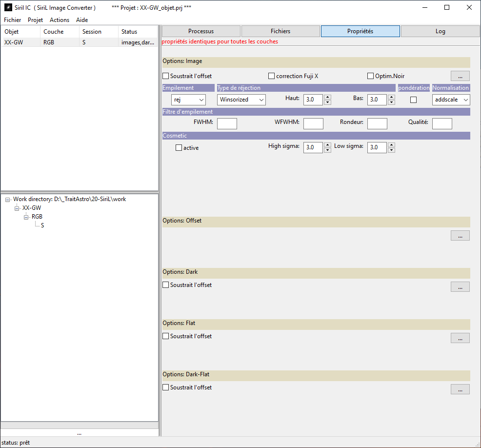Decrease the High sigma value

(x=328, y=150)
